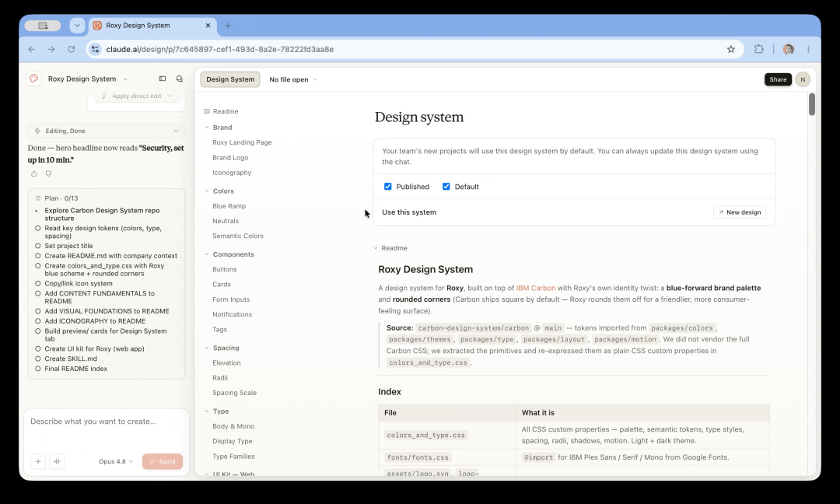Click the main panel vertical scrollbar
The height and width of the screenshot is (504, 840).
(811, 104)
